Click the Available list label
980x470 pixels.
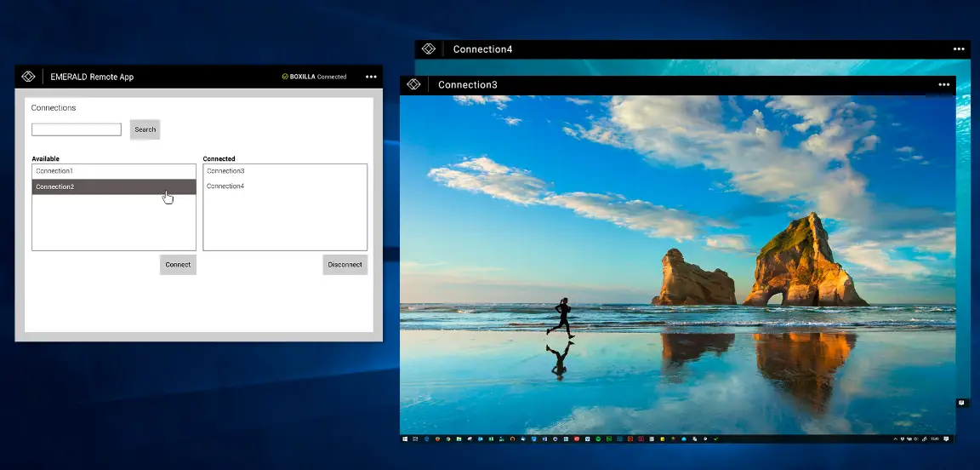[46, 159]
